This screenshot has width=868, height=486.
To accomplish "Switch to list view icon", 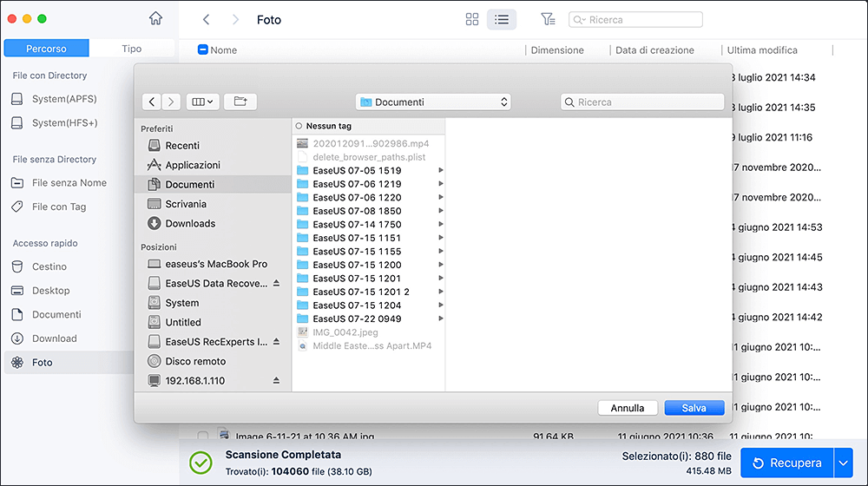I will [x=502, y=19].
